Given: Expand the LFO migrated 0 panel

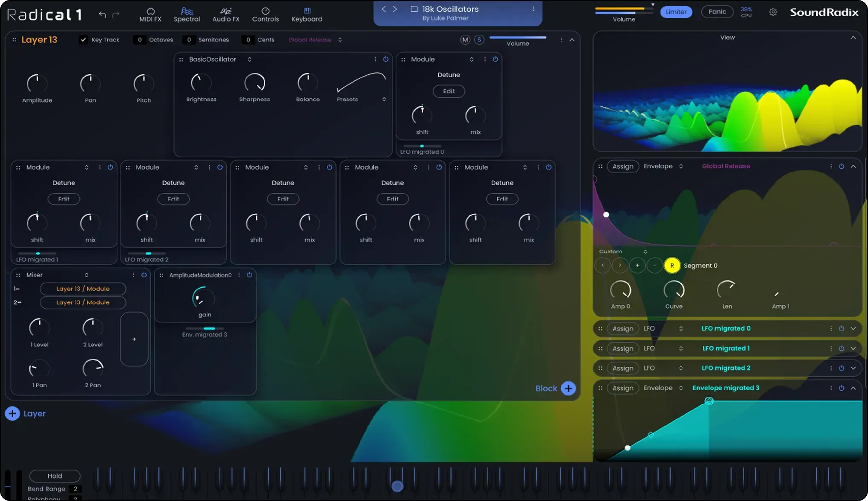Looking at the screenshot, I should 853,328.
